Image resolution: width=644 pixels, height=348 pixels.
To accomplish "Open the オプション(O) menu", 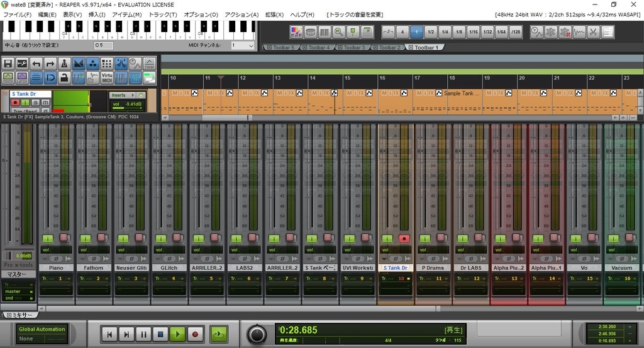I will [201, 14].
